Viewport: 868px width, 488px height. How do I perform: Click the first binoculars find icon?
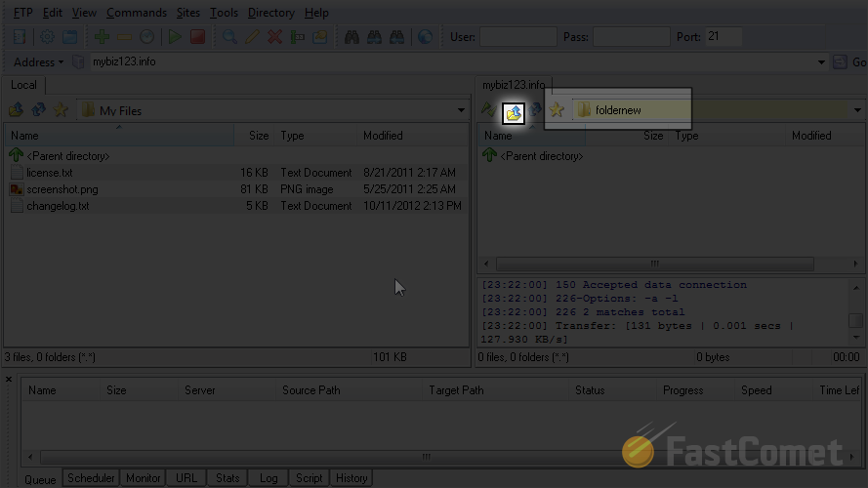[x=351, y=37]
